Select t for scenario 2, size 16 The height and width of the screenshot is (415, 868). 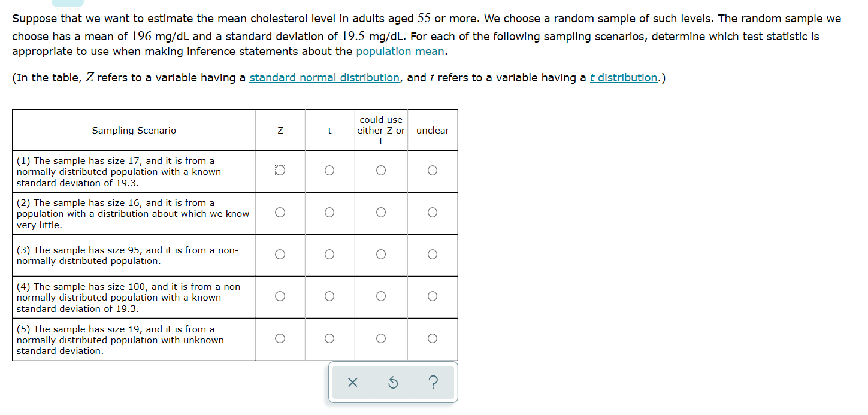[329, 213]
